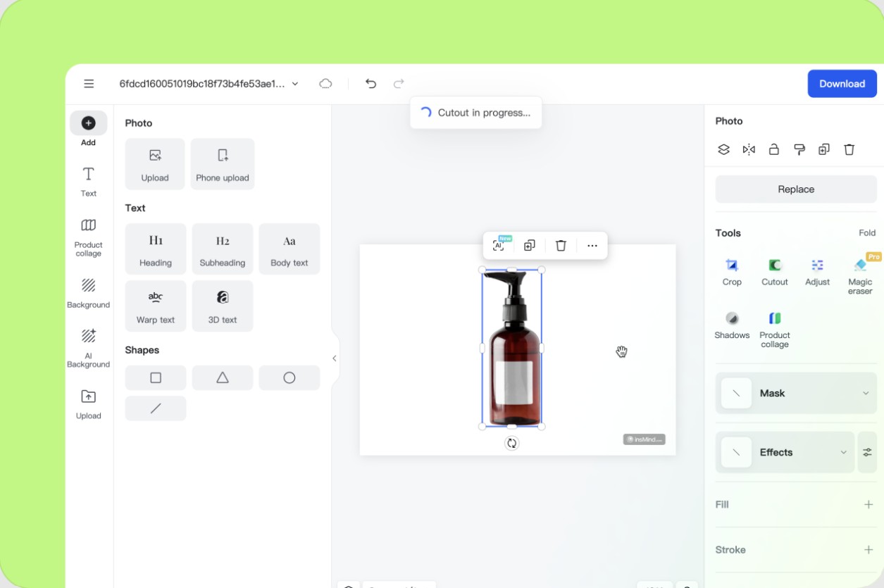Open AI tool in floating toolbar
884x588 pixels.
pos(499,245)
